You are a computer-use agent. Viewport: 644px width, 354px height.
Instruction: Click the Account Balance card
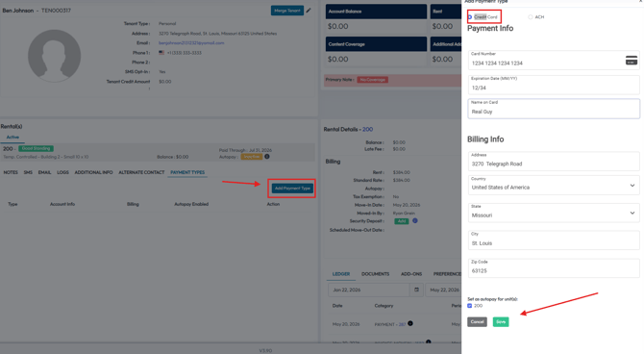376,19
